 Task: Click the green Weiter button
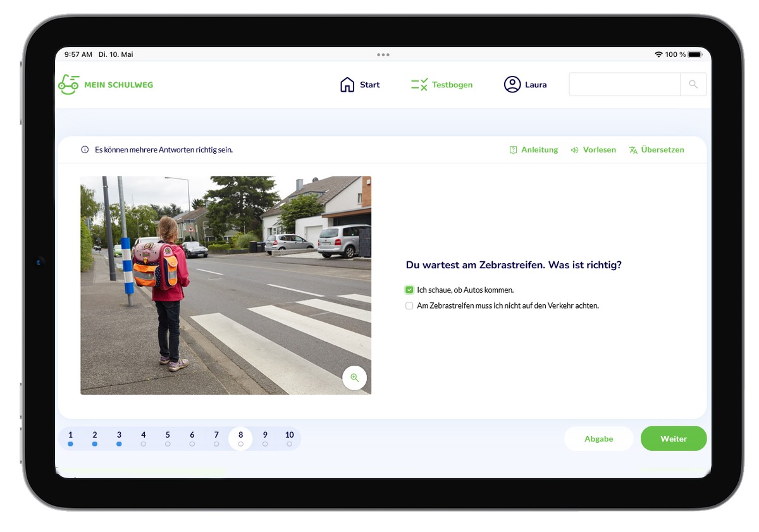point(674,439)
